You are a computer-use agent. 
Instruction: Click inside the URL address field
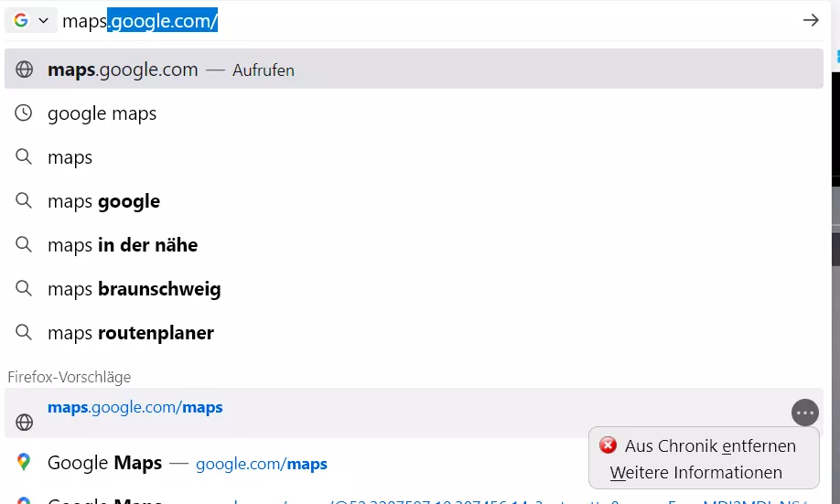pos(458,20)
